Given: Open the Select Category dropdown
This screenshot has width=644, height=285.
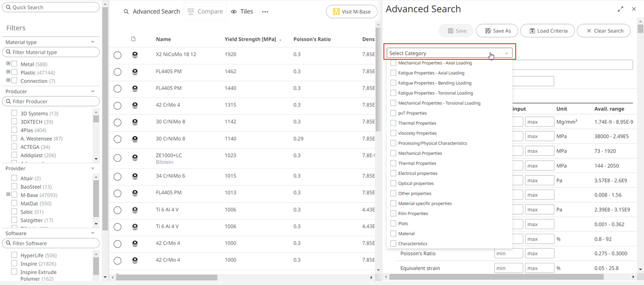Looking at the screenshot, I should point(450,53).
